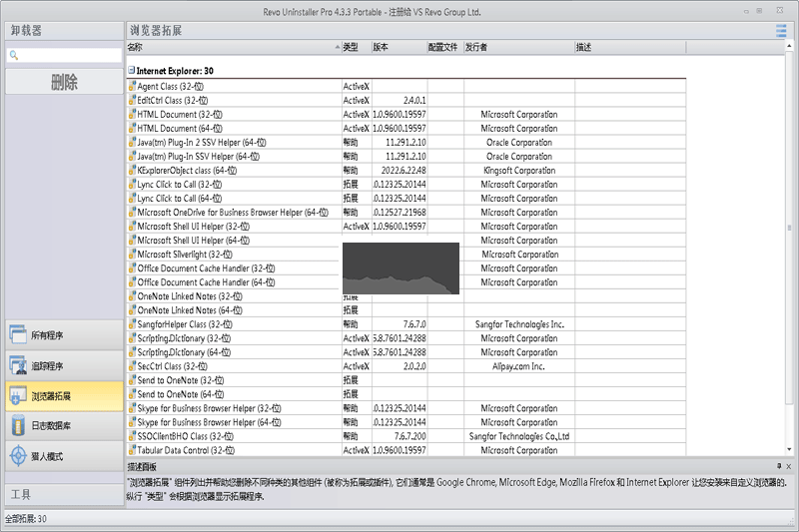Select the Java(tm) Plug-In SSV Helper (64-位) row

406,157
